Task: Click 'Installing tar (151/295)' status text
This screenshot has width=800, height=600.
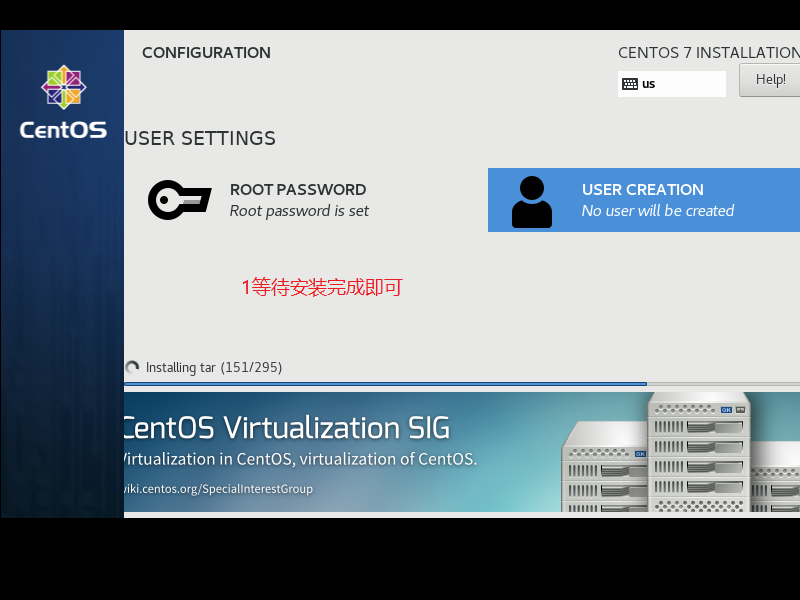Action: coord(214,367)
